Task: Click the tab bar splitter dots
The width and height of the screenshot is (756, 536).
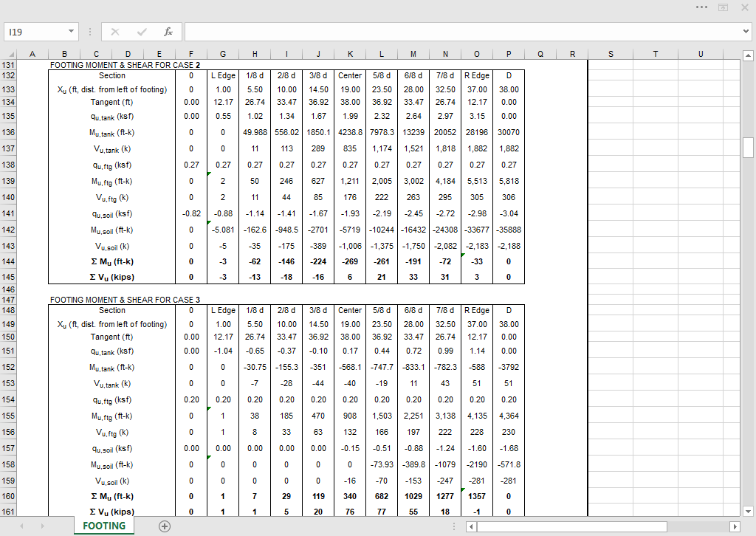Action: (x=454, y=527)
